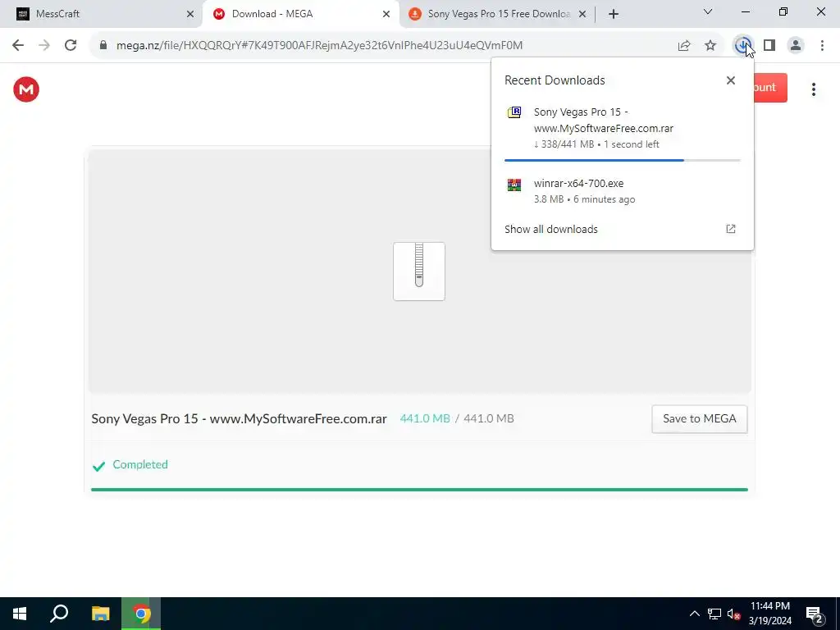The width and height of the screenshot is (840, 630).
Task: Click the Completed status text
Action: click(x=139, y=464)
